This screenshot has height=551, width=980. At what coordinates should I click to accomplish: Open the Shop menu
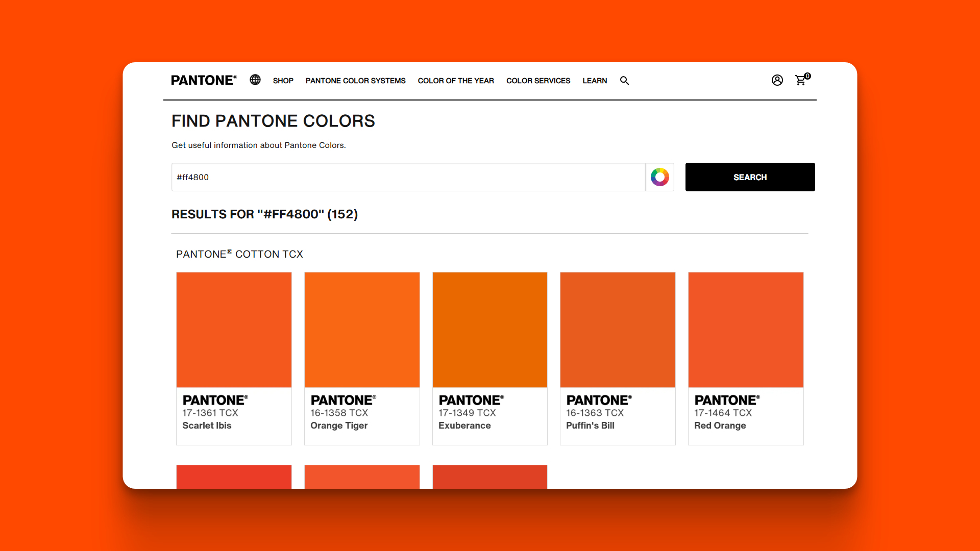click(x=283, y=81)
